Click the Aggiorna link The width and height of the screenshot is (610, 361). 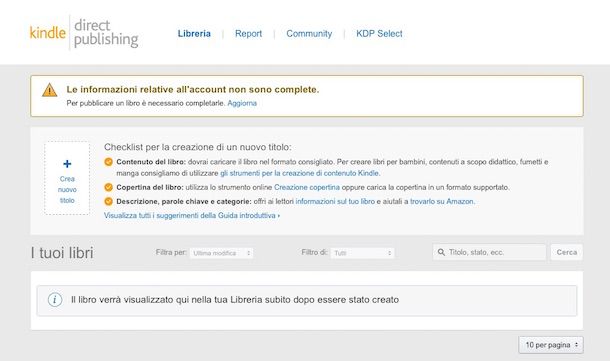[242, 103]
